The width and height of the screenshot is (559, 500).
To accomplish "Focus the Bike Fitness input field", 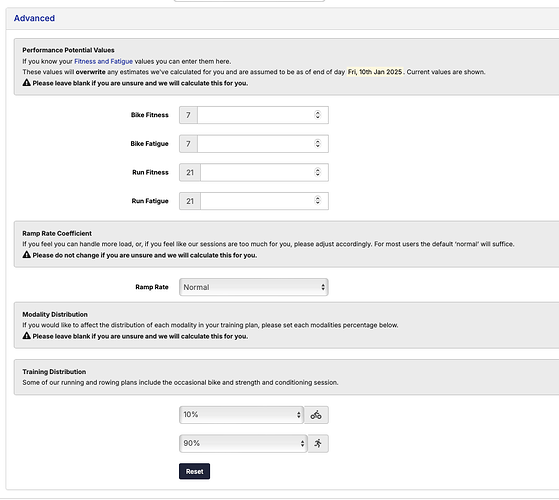I will click(x=263, y=115).
